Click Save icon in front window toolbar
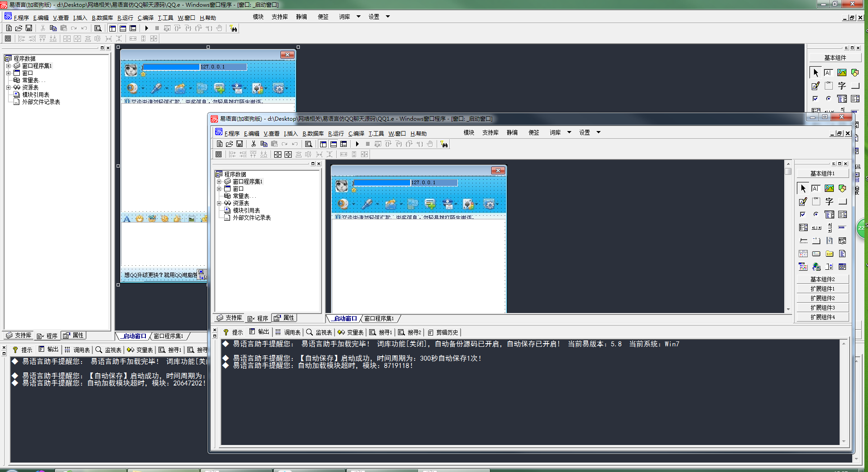Image resolution: width=868 pixels, height=472 pixels. pyautogui.click(x=240, y=144)
